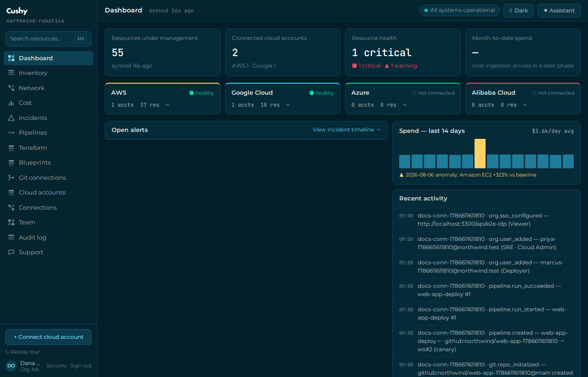The image size is (588, 377).
Task: Click Connect cloud account button
Action: coord(48,337)
